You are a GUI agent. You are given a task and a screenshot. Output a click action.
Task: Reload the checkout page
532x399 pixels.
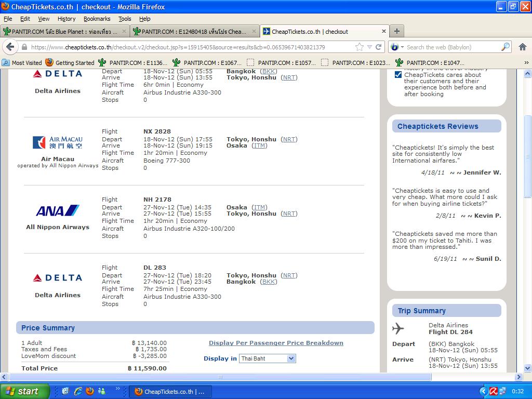(x=378, y=47)
